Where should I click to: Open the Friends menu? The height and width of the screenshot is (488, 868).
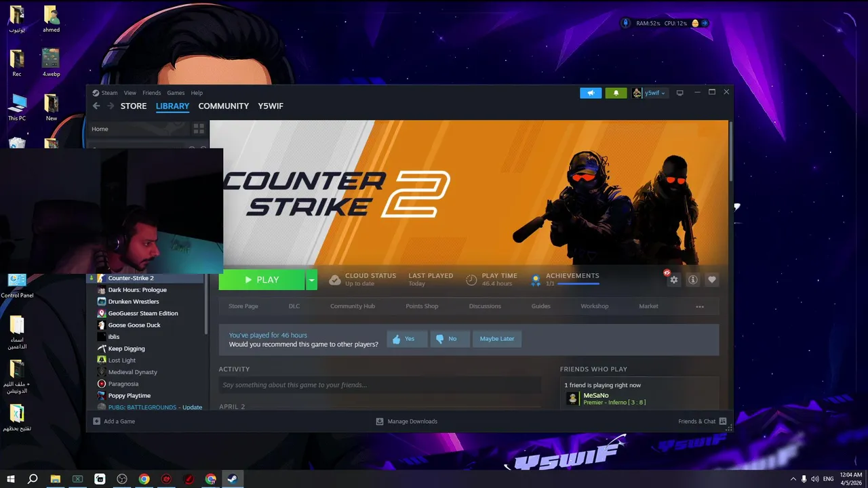pyautogui.click(x=151, y=93)
